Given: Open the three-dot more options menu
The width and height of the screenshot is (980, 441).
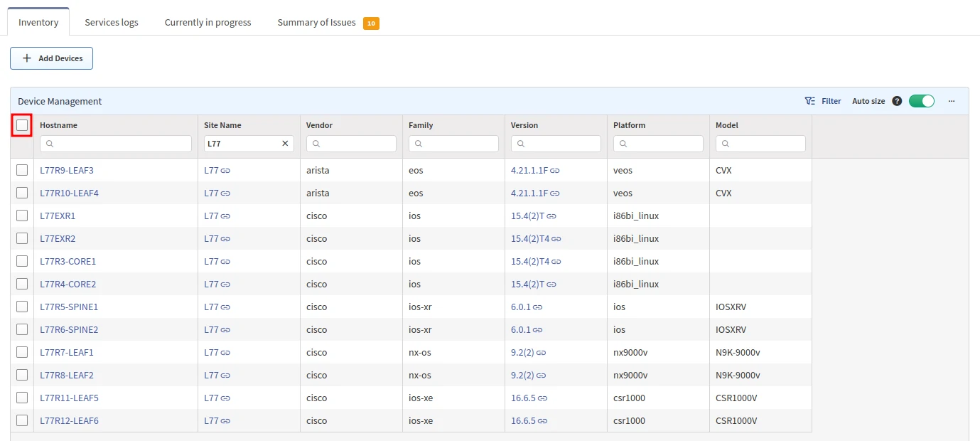Looking at the screenshot, I should (952, 101).
